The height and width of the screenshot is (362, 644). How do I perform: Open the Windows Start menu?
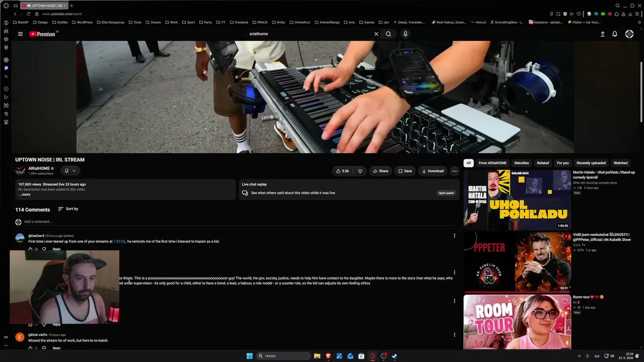point(249,356)
